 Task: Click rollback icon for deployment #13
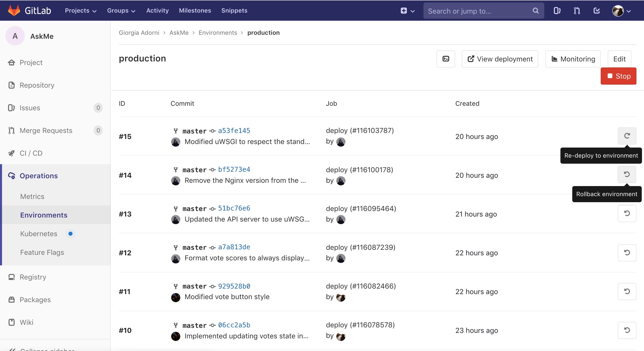(627, 214)
